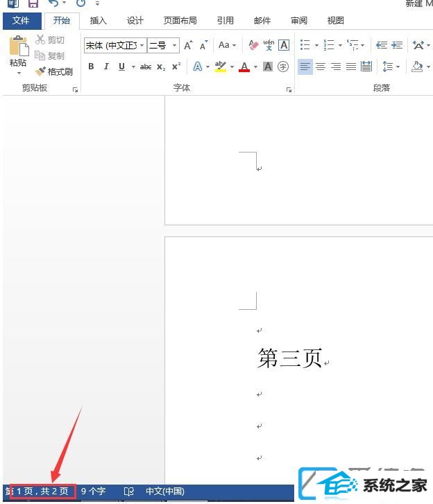The width and height of the screenshot is (433, 504).
Task: Click the Word application icon
Action: (13, 3)
